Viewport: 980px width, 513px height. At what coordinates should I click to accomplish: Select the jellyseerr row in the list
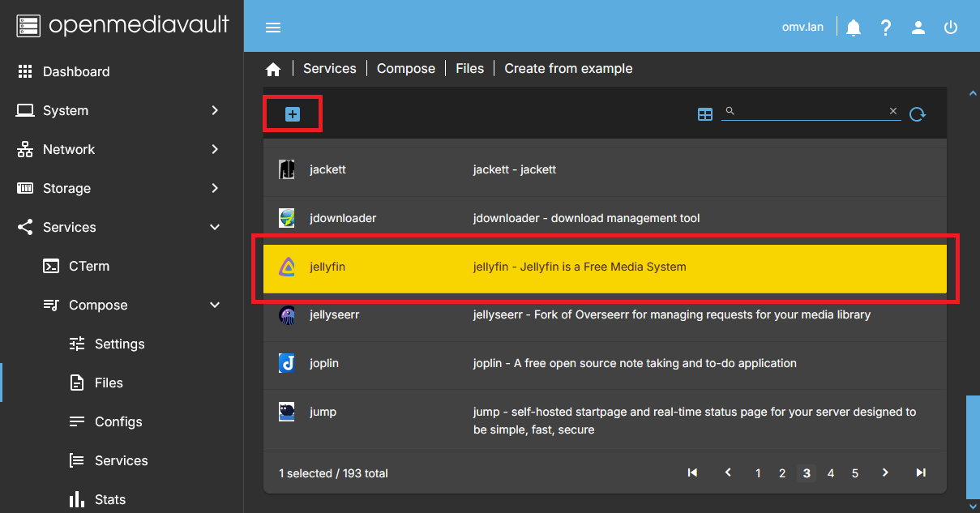point(567,314)
